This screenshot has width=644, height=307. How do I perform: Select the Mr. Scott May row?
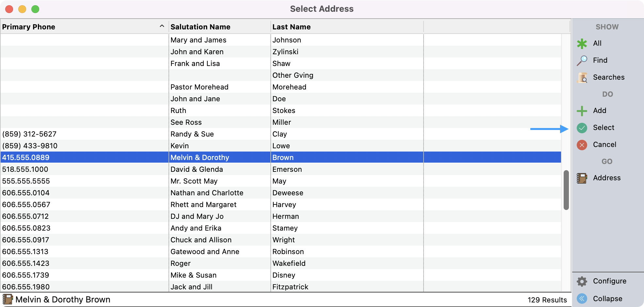(x=194, y=181)
